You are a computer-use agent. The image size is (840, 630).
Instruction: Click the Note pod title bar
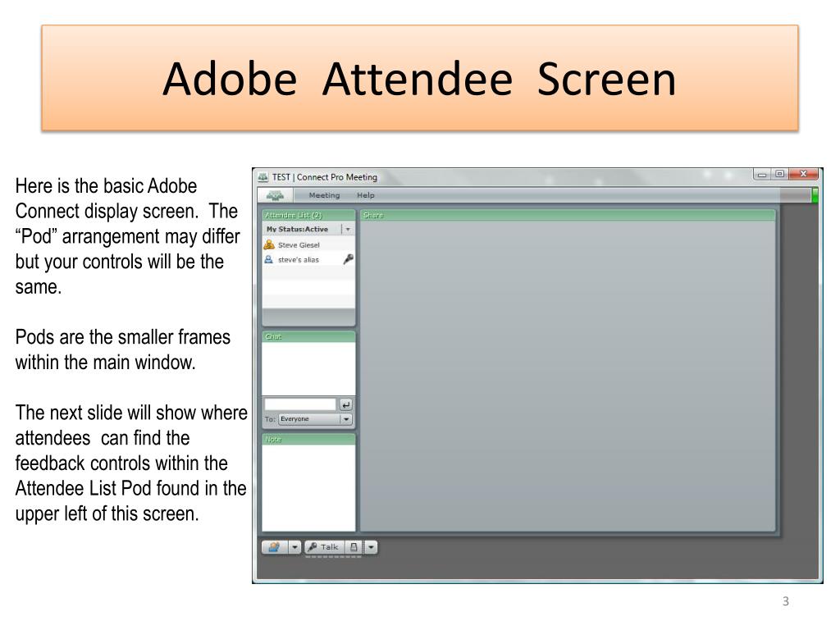308,440
